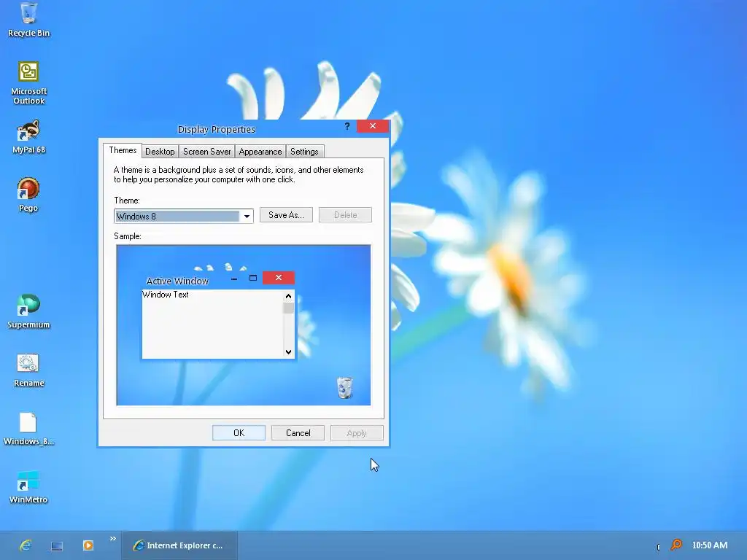This screenshot has height=560, width=747.
Task: Click the magnifier tray icon
Action: click(x=676, y=544)
